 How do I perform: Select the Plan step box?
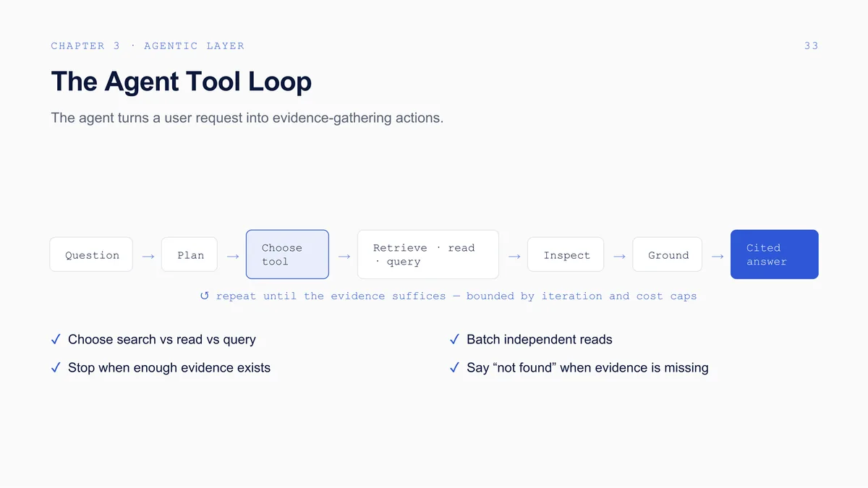click(x=190, y=254)
